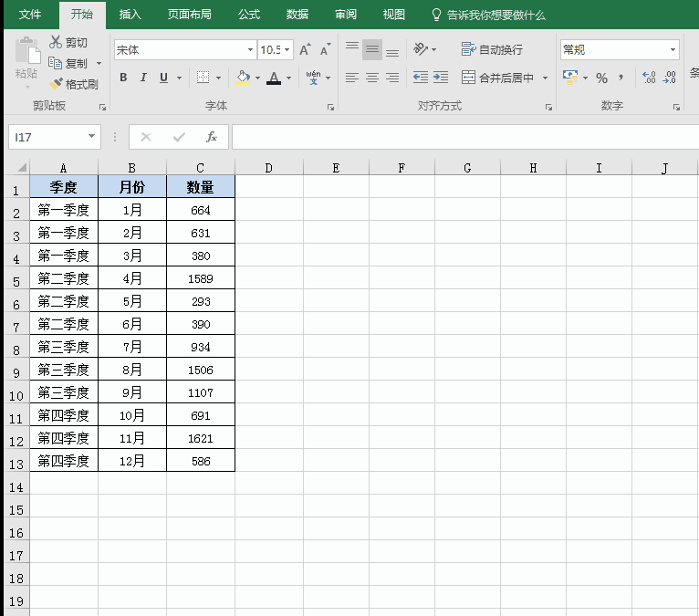Click increase decimal icon
The width and height of the screenshot is (699, 616).
tap(649, 78)
